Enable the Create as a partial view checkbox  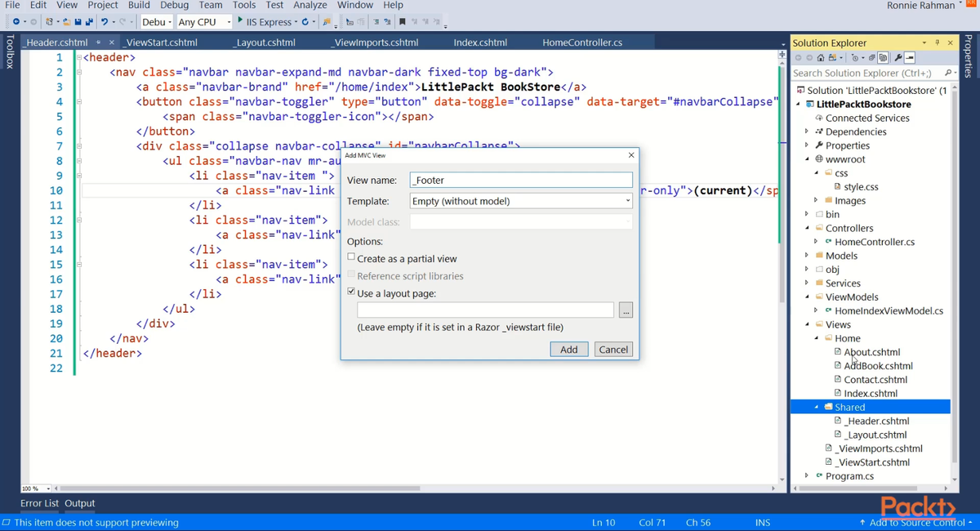(x=351, y=257)
